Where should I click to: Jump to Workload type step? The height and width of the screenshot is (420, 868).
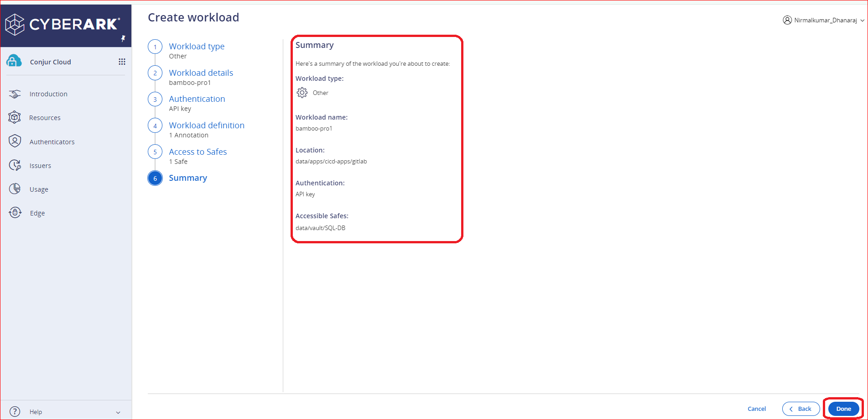(x=197, y=46)
